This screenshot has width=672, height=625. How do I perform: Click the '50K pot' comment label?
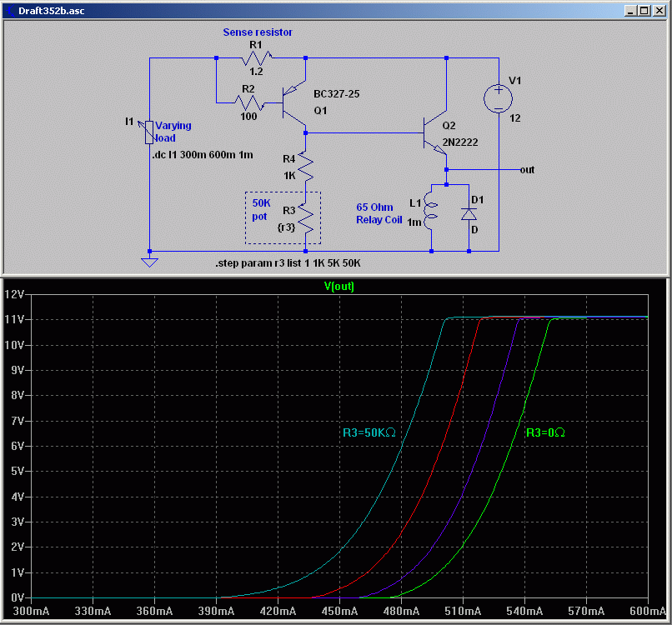click(x=261, y=209)
